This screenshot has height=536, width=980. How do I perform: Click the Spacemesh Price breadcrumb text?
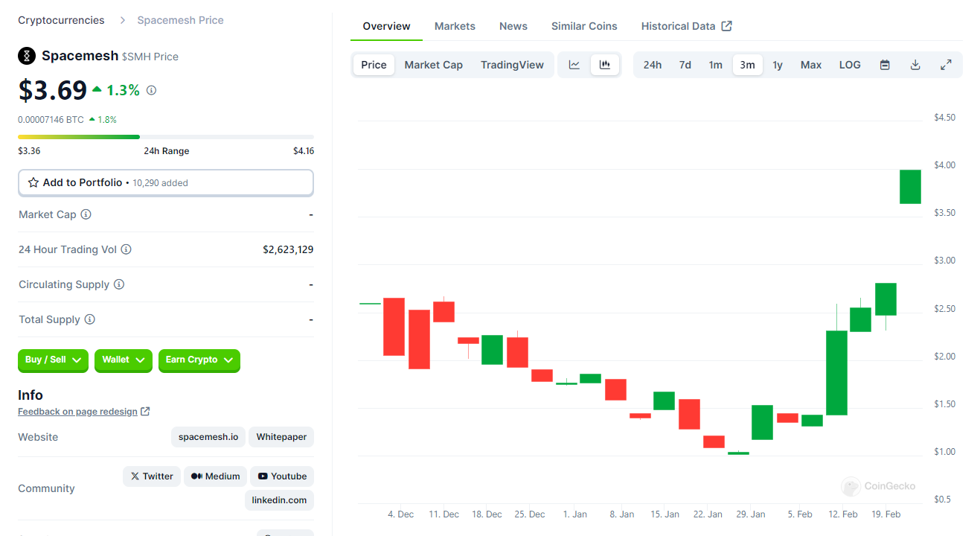[x=180, y=20]
